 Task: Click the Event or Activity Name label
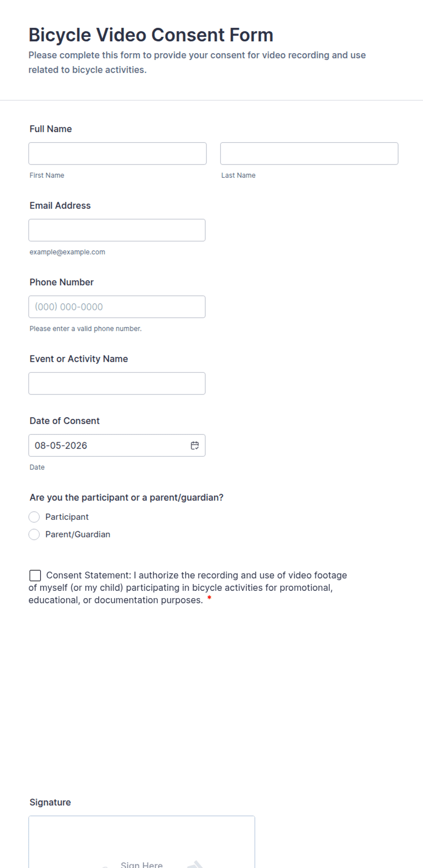click(79, 359)
